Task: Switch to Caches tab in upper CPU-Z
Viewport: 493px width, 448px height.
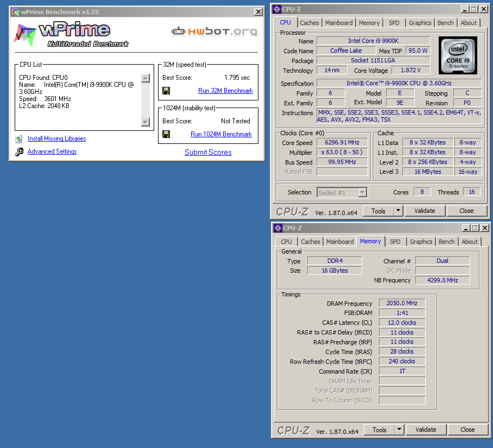Action: pos(309,23)
